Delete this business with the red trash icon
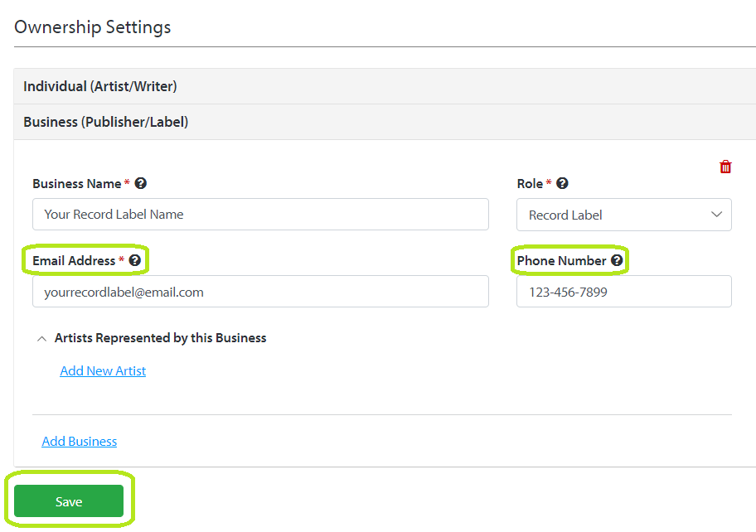Screen dimensions: 756x532 (725, 167)
